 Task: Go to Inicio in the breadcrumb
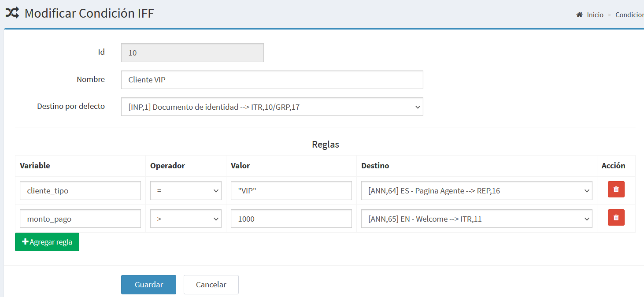595,15
